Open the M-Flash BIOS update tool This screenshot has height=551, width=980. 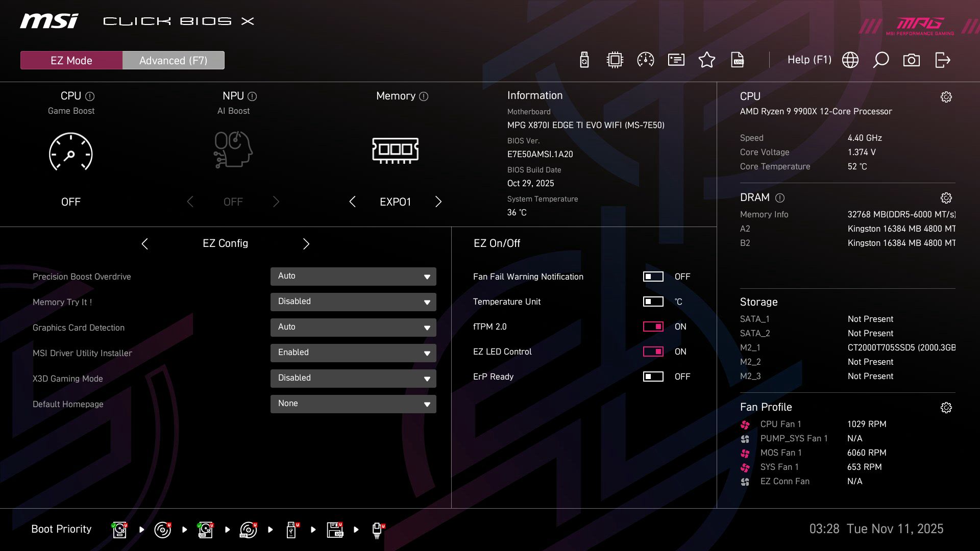[x=583, y=60]
